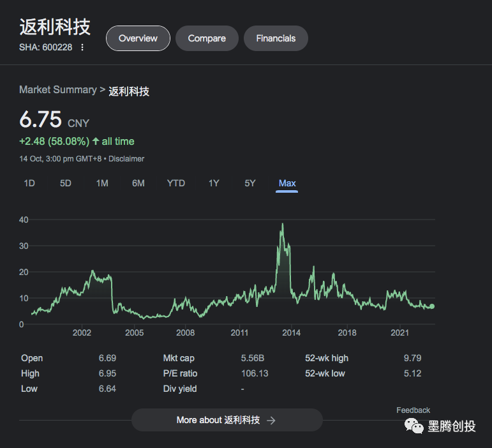Click the WeChat logo icon in watermark
The width and height of the screenshot is (492, 448).
(x=412, y=426)
